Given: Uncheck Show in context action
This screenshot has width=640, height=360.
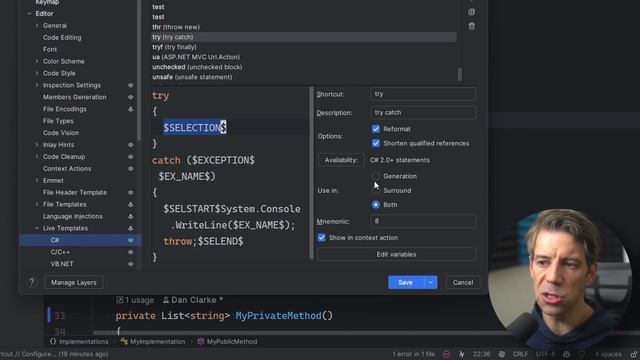Looking at the screenshot, I should click(322, 238).
